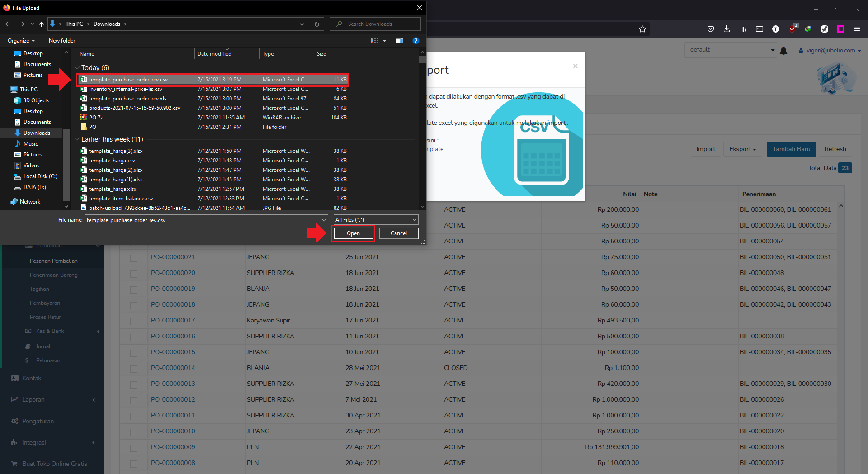Toggle Firefox sidebar icon

(x=759, y=29)
